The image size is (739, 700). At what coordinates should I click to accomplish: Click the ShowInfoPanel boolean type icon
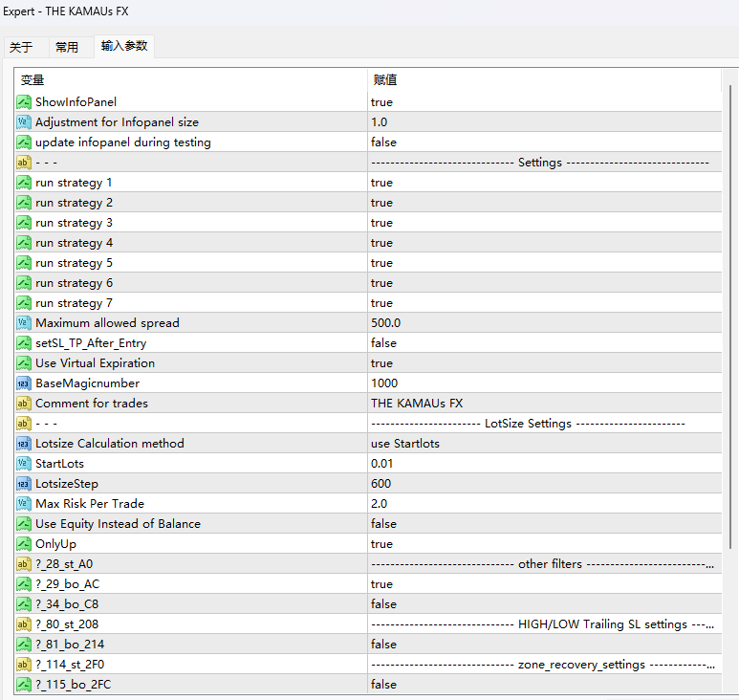24,102
